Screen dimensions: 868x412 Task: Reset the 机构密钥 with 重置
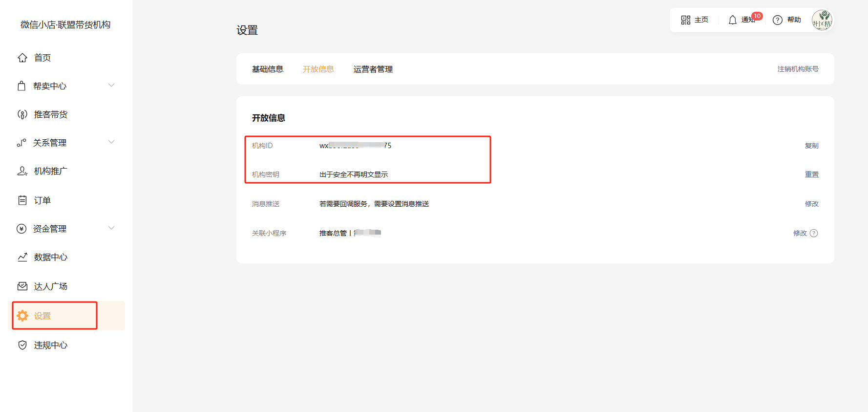[811, 174]
